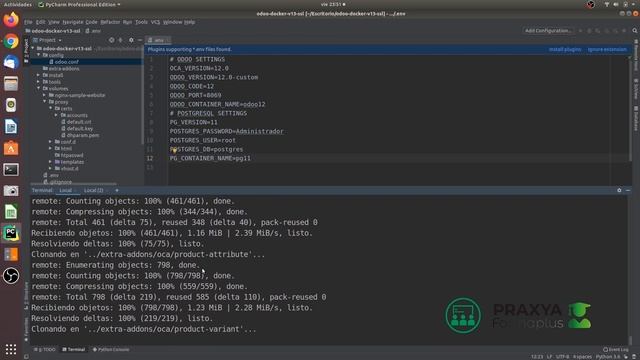Click POSTGRES_USER=root line in editor
This screenshot has height=360, width=640.
point(202,140)
